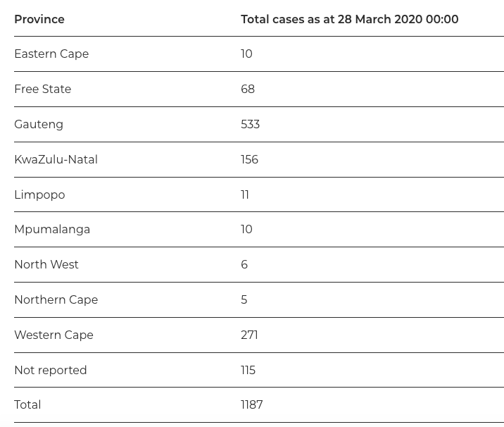Click the Northern Cape count of 5
The image size is (504, 427).
coord(244,300)
